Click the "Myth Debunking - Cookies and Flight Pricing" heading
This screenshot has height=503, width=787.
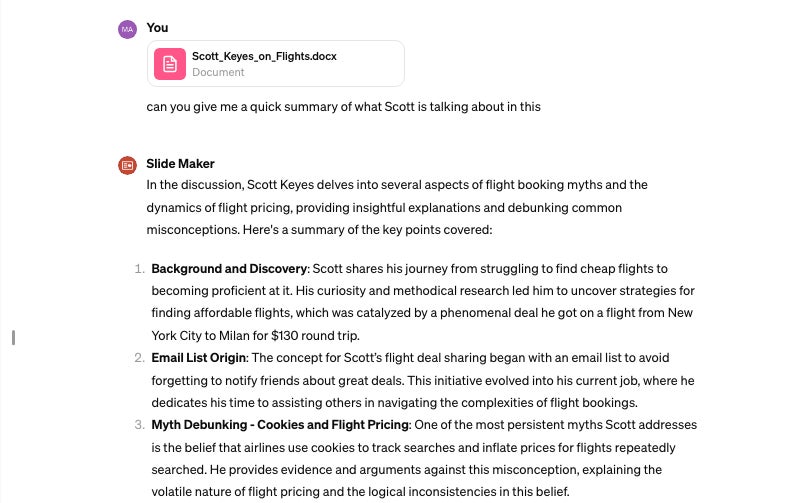click(x=279, y=425)
